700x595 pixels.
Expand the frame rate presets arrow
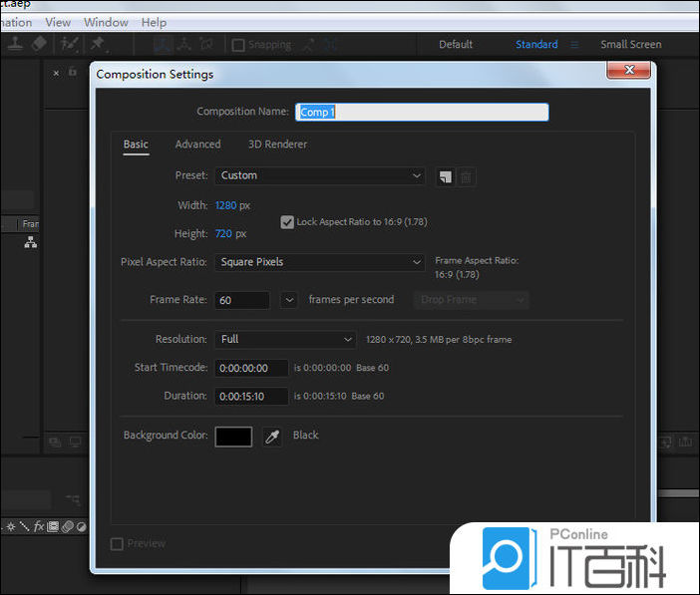click(x=289, y=300)
